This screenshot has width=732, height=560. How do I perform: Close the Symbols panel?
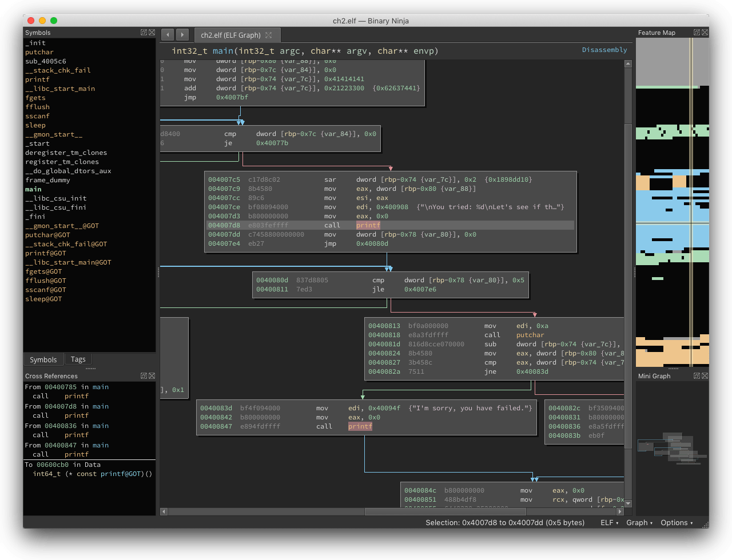pos(152,33)
